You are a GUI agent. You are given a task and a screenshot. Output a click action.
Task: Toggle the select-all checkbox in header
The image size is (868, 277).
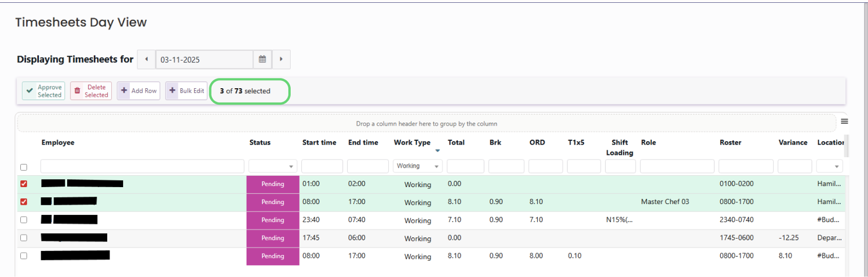tap(24, 167)
